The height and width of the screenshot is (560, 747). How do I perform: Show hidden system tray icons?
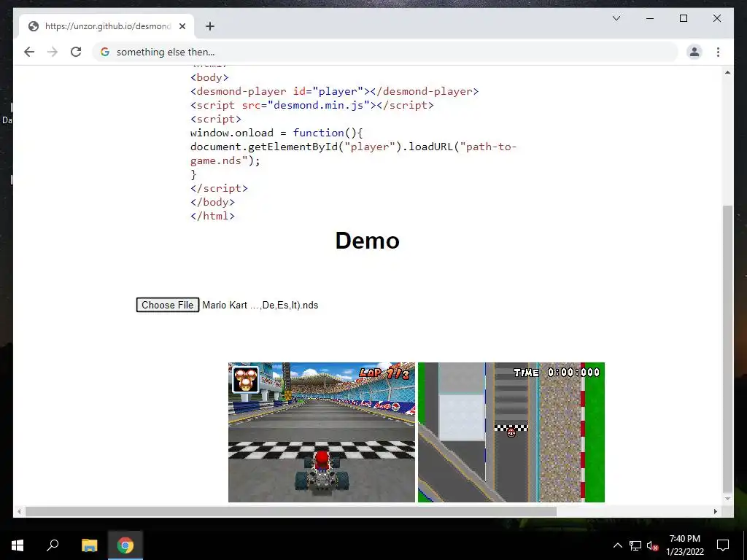617,545
